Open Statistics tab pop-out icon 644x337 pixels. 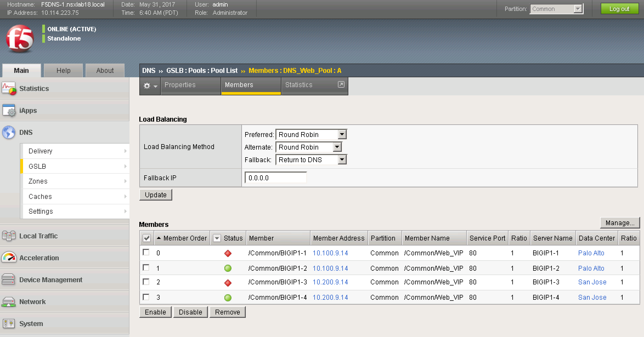(341, 85)
